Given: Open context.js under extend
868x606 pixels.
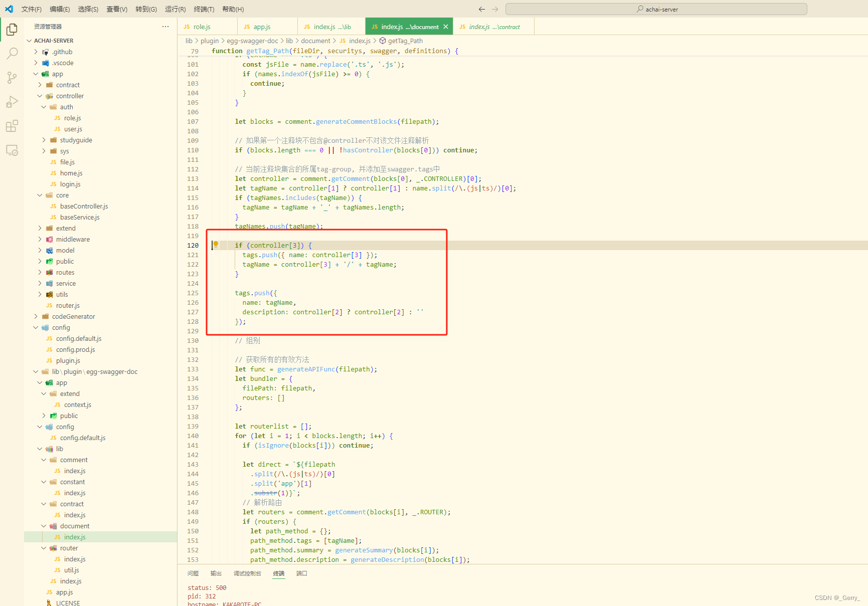Looking at the screenshot, I should click(x=100, y=405).
